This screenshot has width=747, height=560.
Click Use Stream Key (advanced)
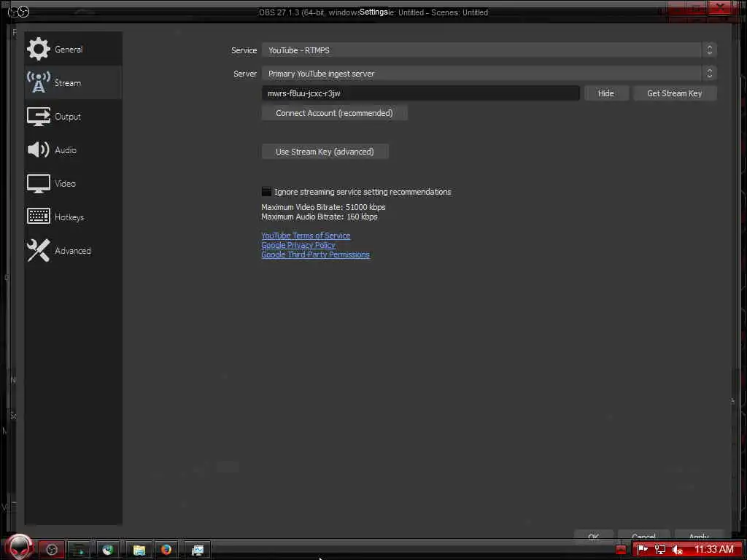[x=325, y=152]
